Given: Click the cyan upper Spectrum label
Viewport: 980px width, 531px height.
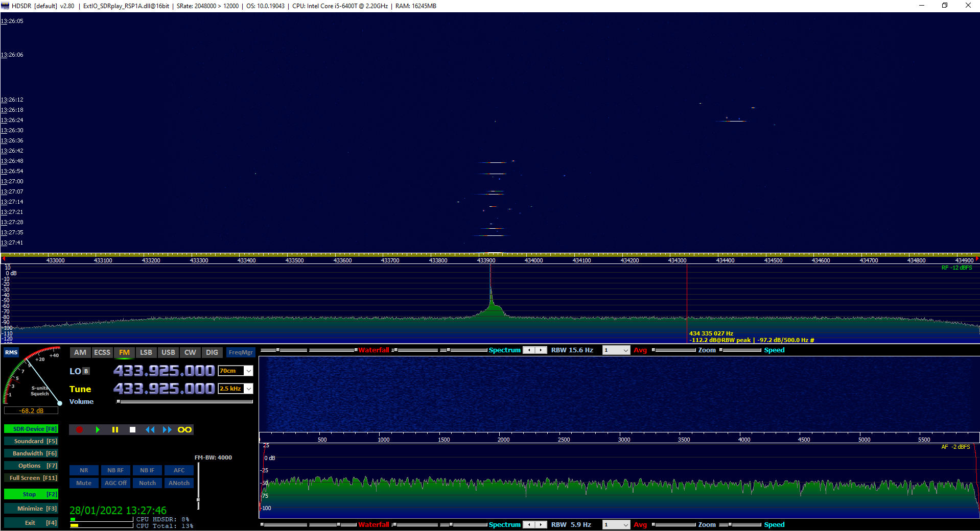Looking at the screenshot, I should point(504,350).
